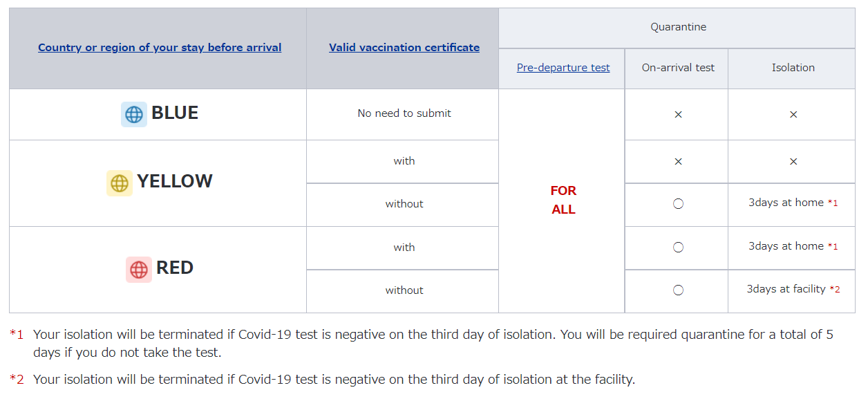This screenshot has width=868, height=399.
Task: Click the circle mark in YELLOW without-certificate row
Action: tap(678, 204)
